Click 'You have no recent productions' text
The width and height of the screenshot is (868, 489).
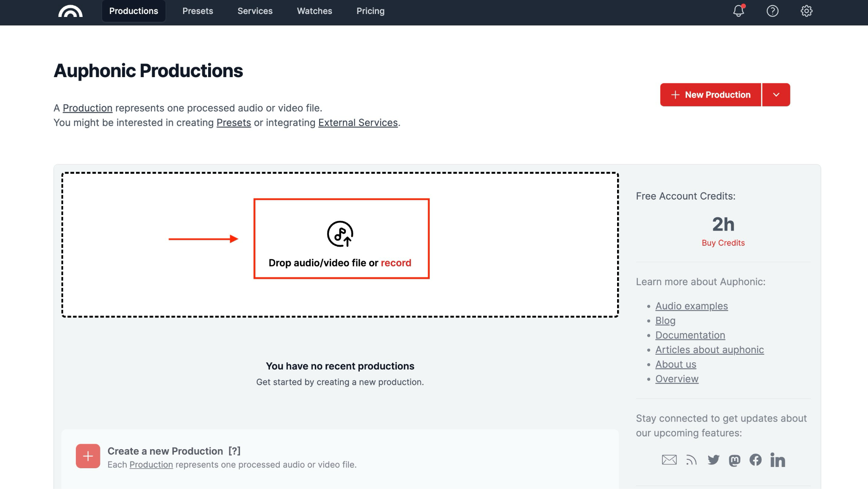tap(340, 366)
